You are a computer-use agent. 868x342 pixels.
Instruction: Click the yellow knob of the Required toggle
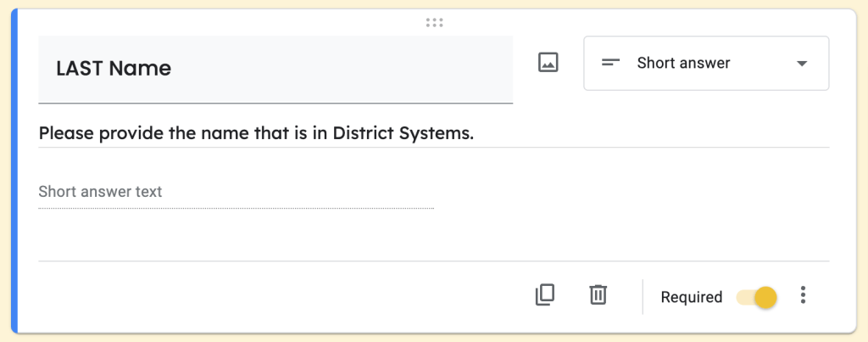765,297
